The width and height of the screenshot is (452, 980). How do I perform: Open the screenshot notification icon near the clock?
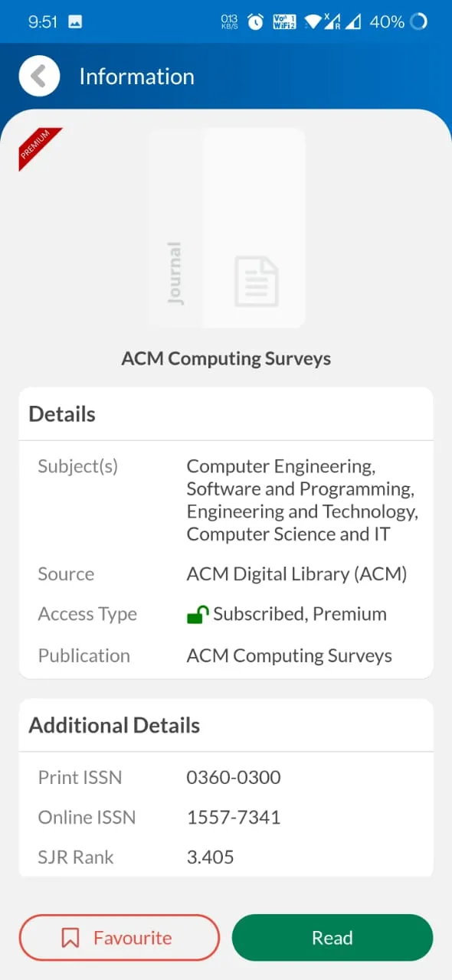pos(75,21)
